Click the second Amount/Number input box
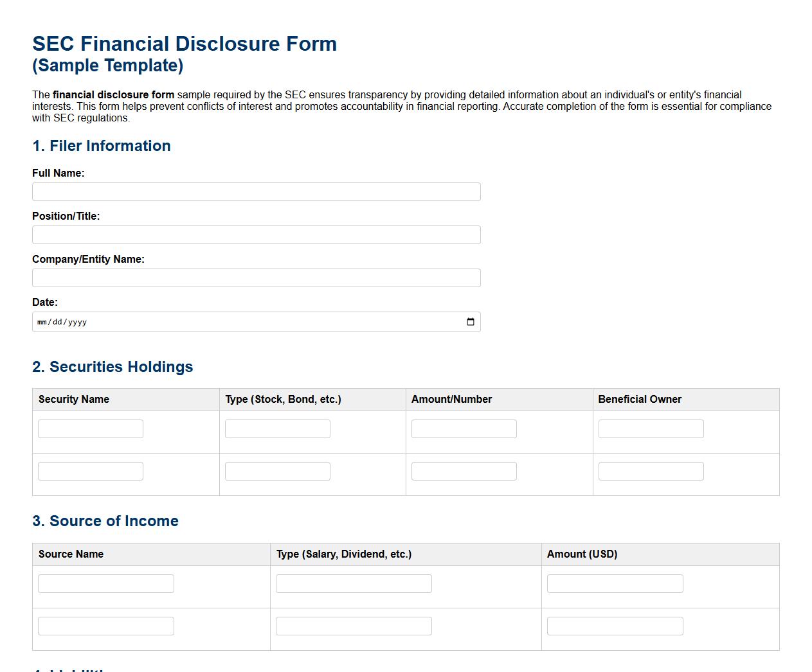 tap(464, 471)
